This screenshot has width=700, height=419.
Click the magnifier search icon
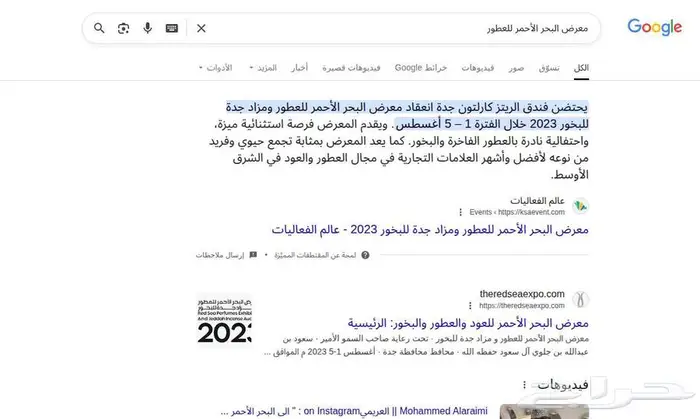tap(99, 28)
